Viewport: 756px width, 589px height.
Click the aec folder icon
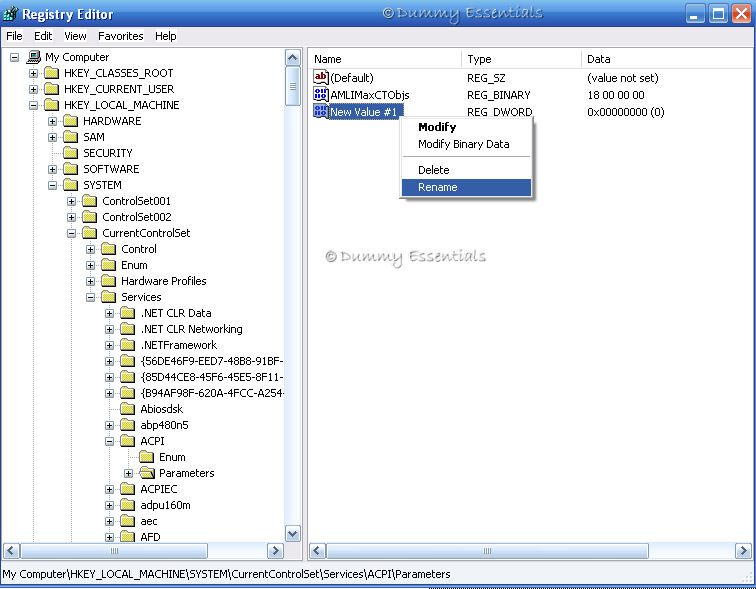pos(128,521)
